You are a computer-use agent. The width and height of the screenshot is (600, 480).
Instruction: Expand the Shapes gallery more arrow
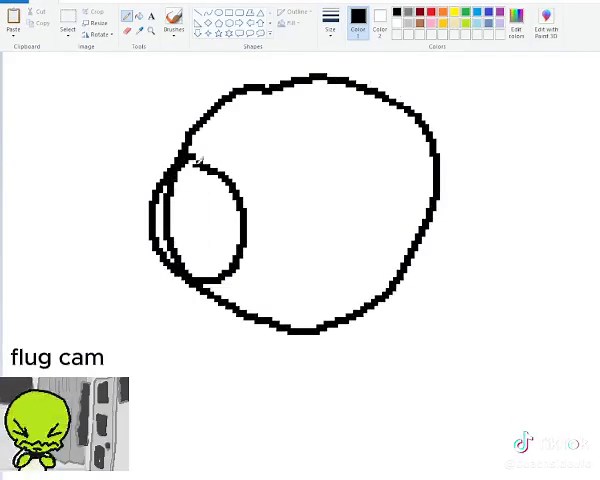tap(270, 33)
